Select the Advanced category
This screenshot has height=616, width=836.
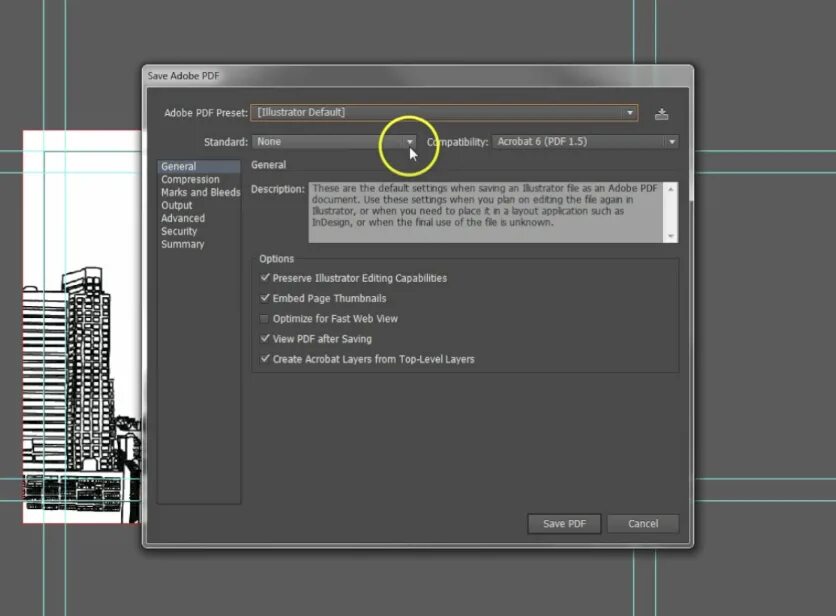(199, 218)
